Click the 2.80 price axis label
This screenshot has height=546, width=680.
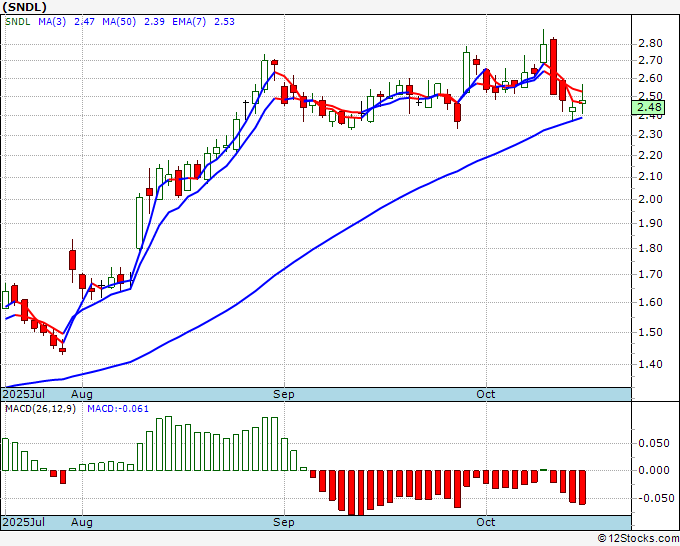coord(650,43)
